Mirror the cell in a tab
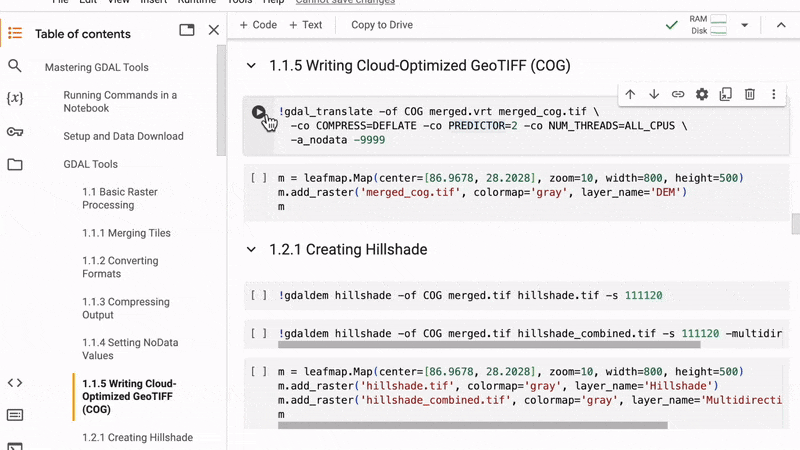Screen dimensions: 800x450 click(726, 94)
